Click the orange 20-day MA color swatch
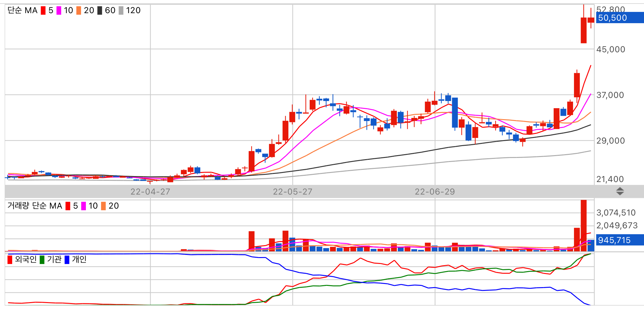The image size is (644, 309). 79,11
